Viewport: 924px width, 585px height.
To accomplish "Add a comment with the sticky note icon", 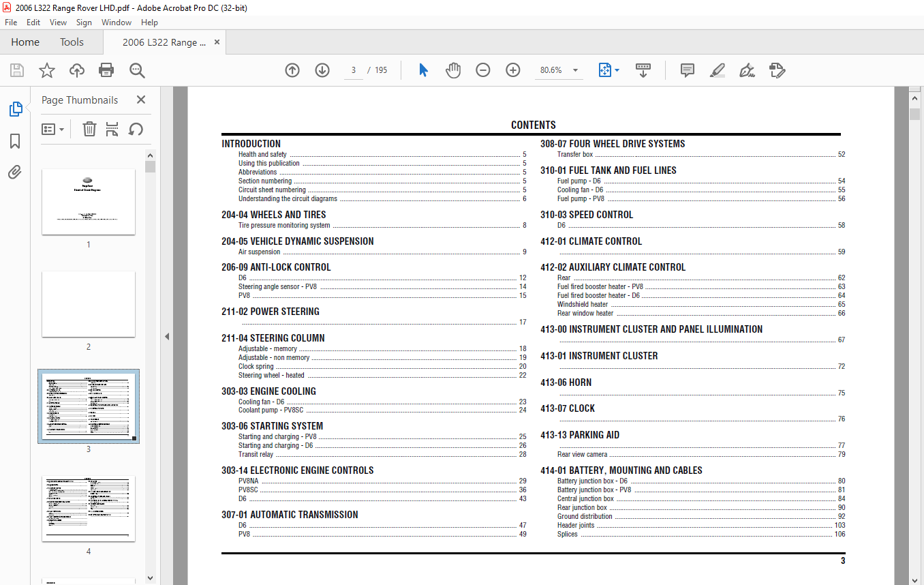I will pyautogui.click(x=688, y=70).
